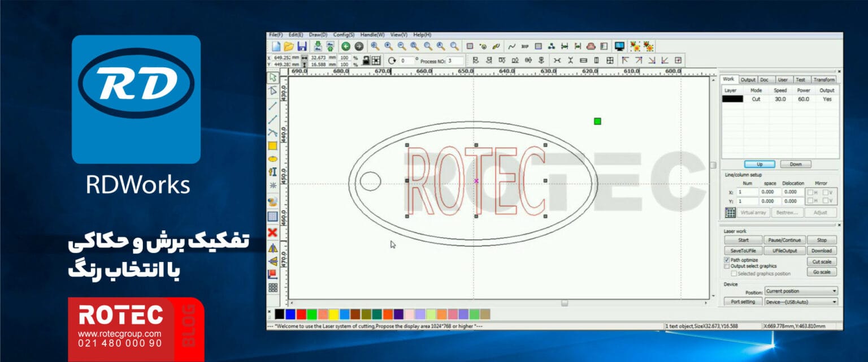The image size is (868, 362).
Task: Click the green Undo arrow
Action: tap(346, 46)
